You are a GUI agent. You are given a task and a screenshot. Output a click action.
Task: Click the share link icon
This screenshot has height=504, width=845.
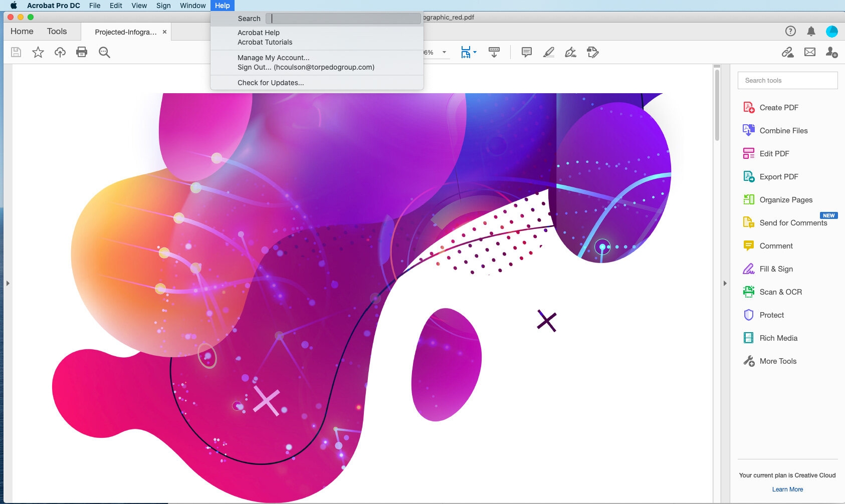coord(788,52)
